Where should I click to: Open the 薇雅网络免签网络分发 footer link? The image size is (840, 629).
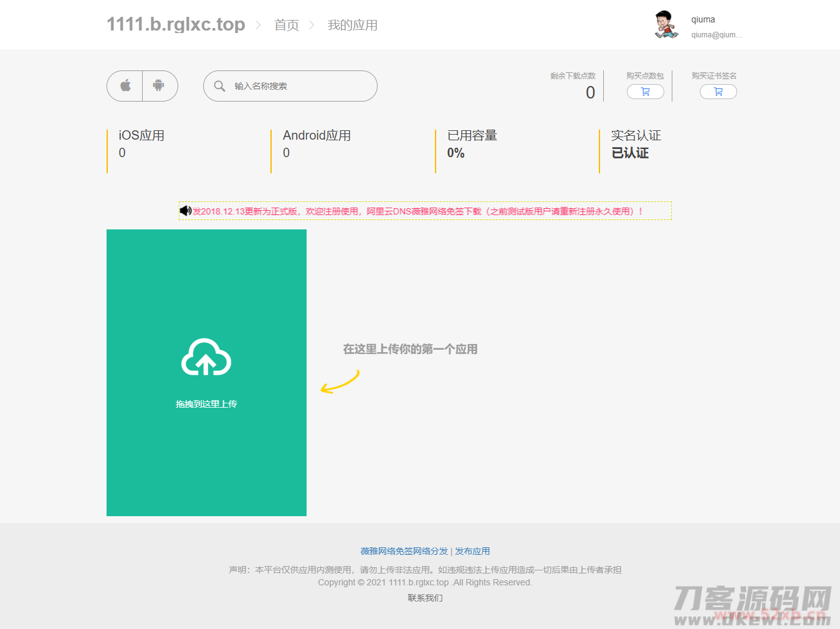pos(404,551)
